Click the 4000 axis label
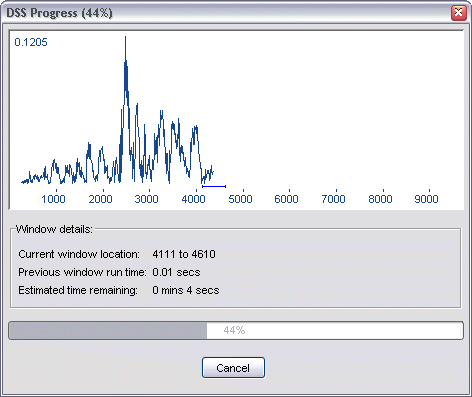The width and height of the screenshot is (472, 397). (193, 199)
